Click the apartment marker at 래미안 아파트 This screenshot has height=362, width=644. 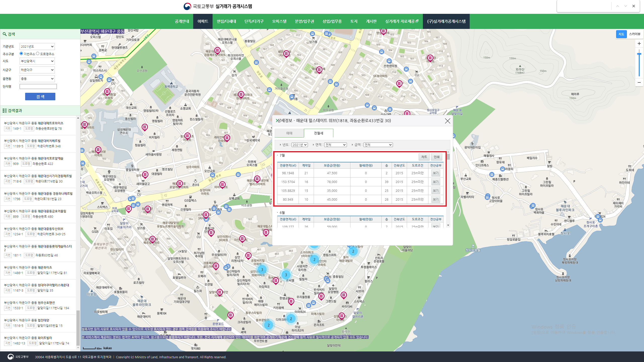[x=227, y=138]
